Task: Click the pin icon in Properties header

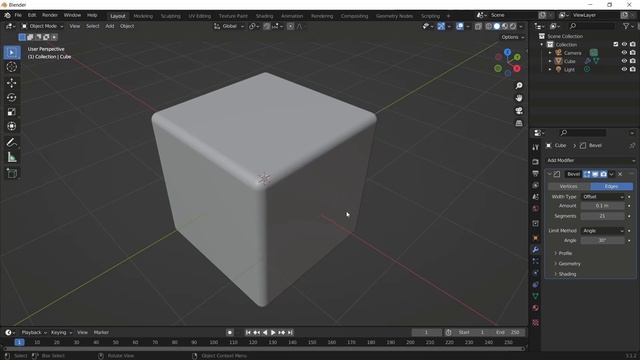Action: (632, 145)
